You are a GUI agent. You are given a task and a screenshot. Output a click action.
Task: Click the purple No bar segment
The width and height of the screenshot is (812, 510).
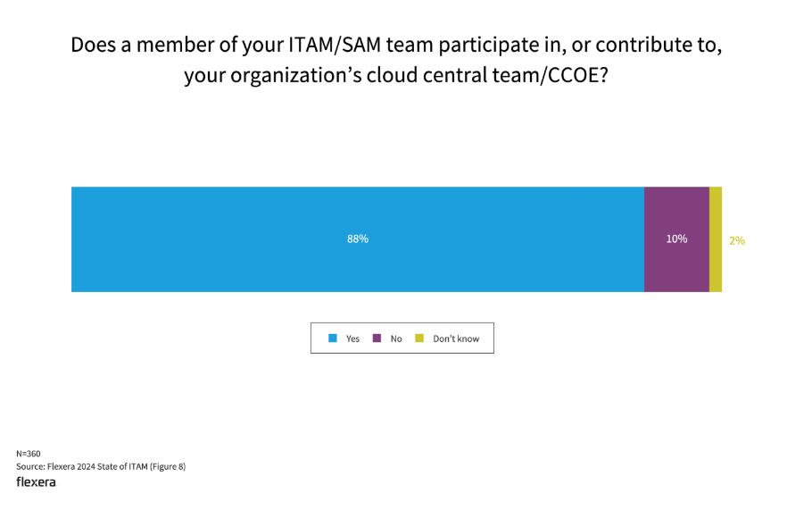pyautogui.click(x=676, y=268)
